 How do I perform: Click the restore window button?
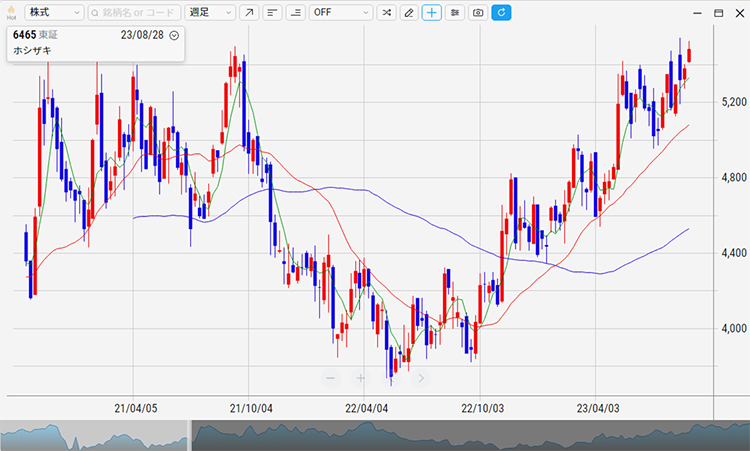pos(718,13)
